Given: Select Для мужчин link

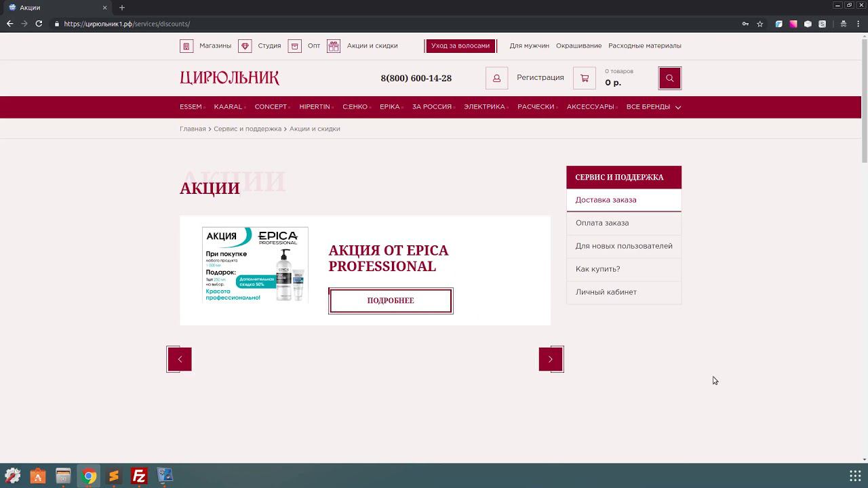Looking at the screenshot, I should tap(530, 46).
